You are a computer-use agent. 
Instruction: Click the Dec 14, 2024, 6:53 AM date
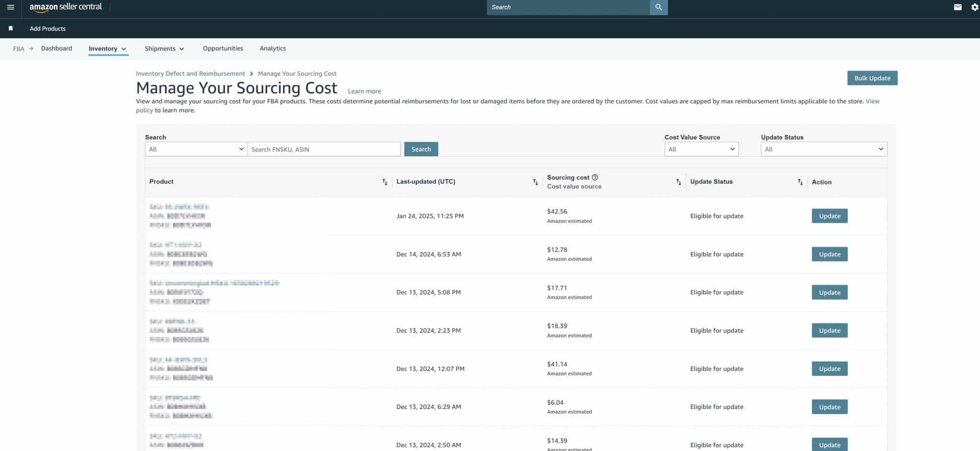(x=429, y=254)
